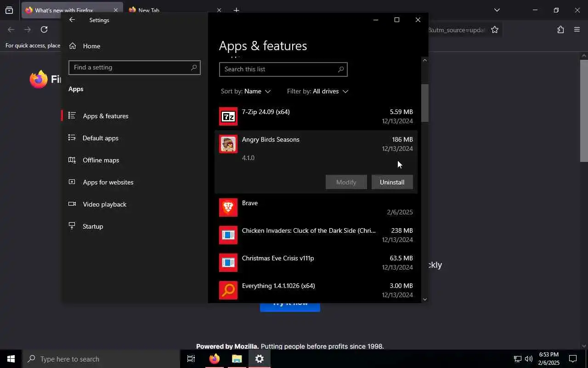Viewport: 588px width, 368px height.
Task: Open the Firefox hamburger application menu
Action: pos(577,29)
